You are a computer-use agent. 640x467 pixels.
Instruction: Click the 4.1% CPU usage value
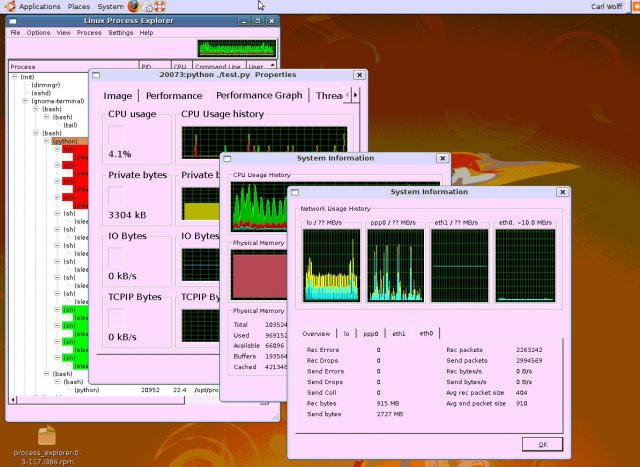pyautogui.click(x=120, y=154)
